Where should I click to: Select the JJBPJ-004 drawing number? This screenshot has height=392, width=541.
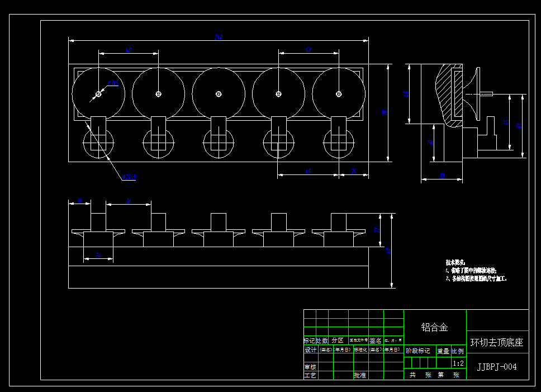pos(497,367)
